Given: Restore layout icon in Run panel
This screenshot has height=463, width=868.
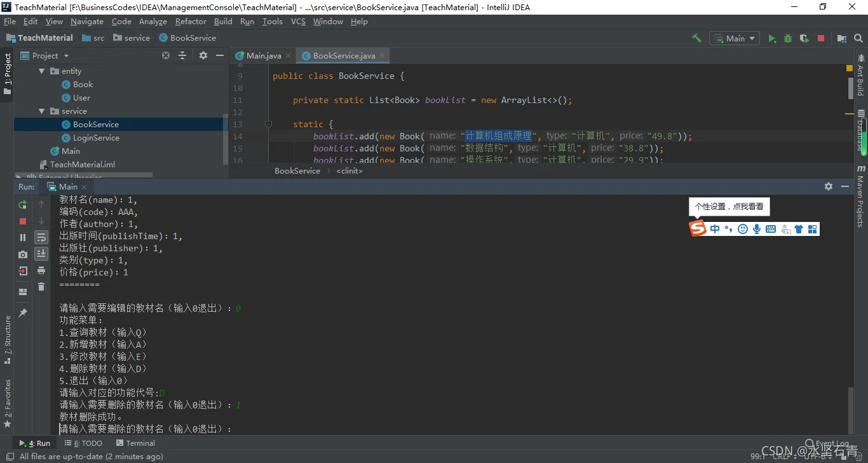Looking at the screenshot, I should (23, 292).
